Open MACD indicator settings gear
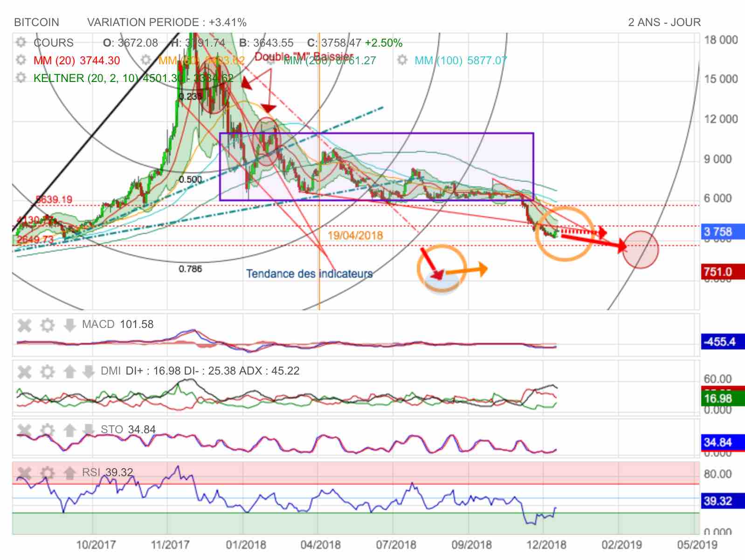This screenshot has width=745, height=560. [47, 325]
